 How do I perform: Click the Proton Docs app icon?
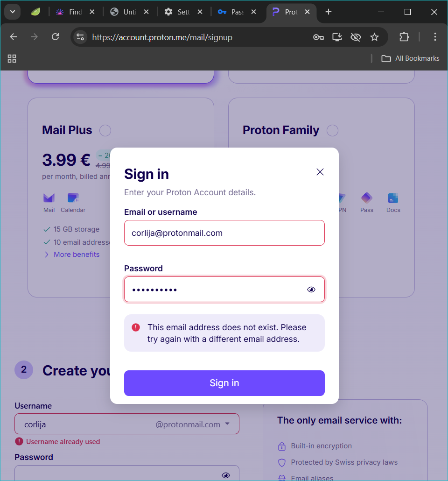393,198
